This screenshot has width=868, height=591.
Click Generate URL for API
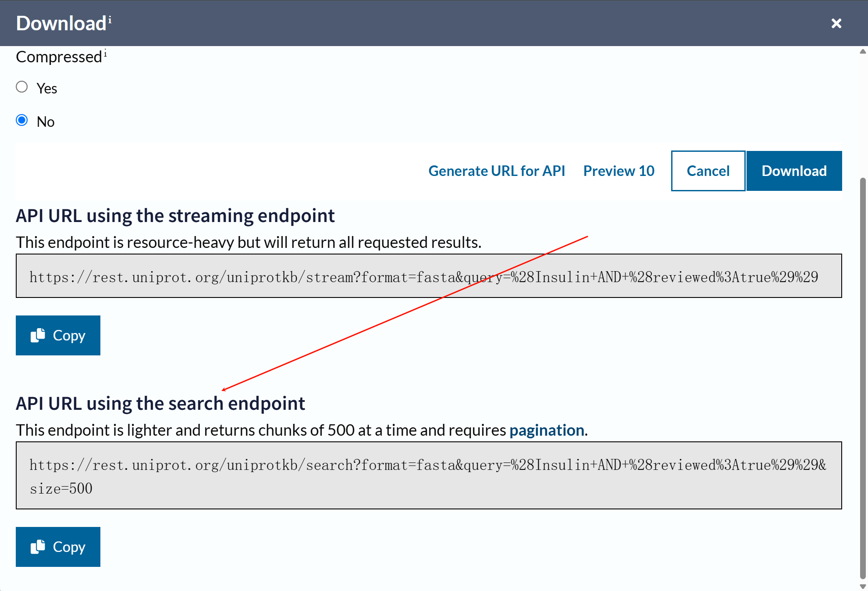[x=496, y=171]
